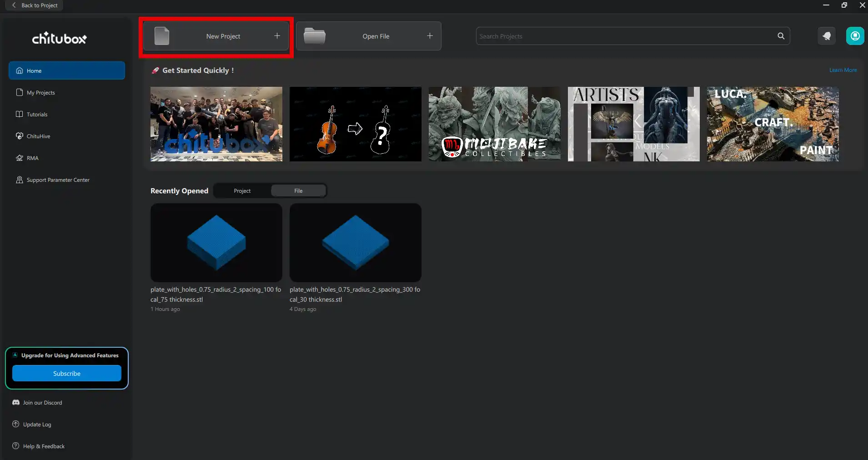Open Tutorials in the sidebar
The width and height of the screenshot is (868, 460).
click(x=37, y=115)
